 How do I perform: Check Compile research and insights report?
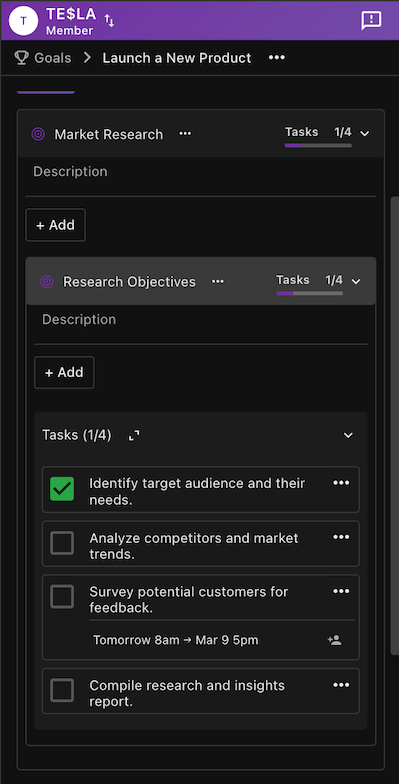[62, 690]
